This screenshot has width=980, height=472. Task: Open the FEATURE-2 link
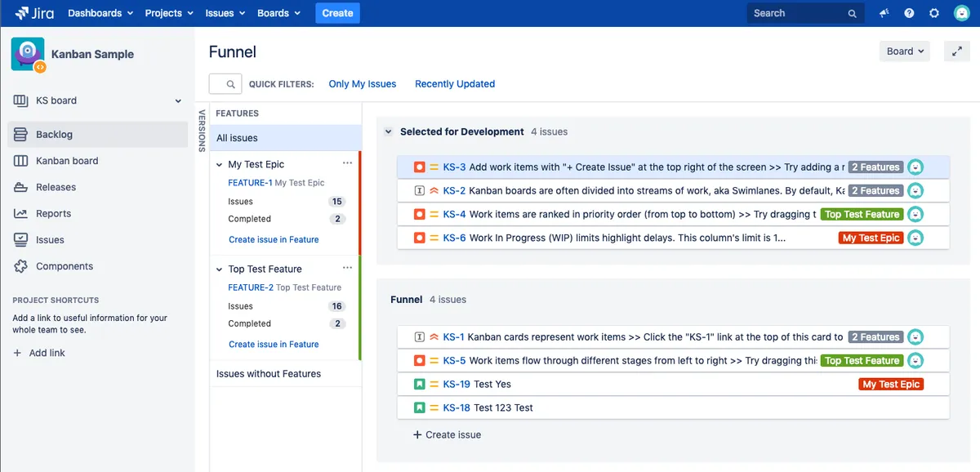coord(251,287)
